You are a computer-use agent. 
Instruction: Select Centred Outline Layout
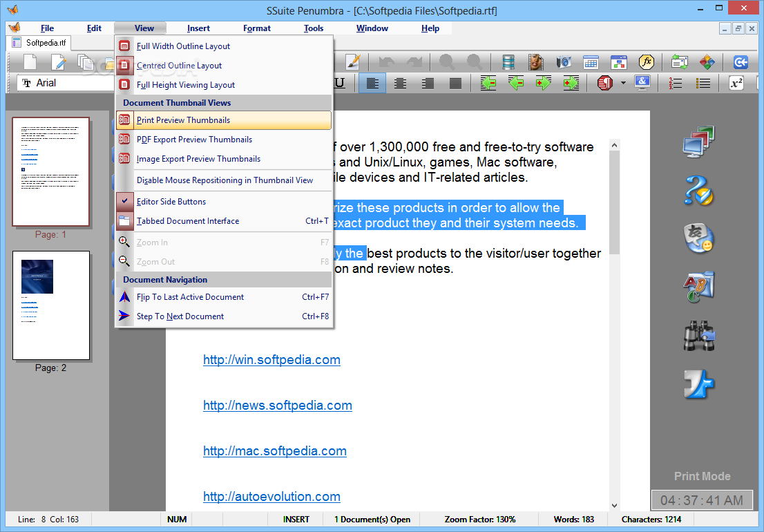224,66
